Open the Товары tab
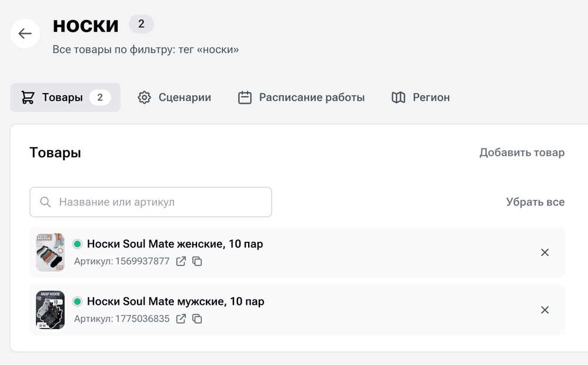Screen dimensions: 588x365 (x=65, y=97)
